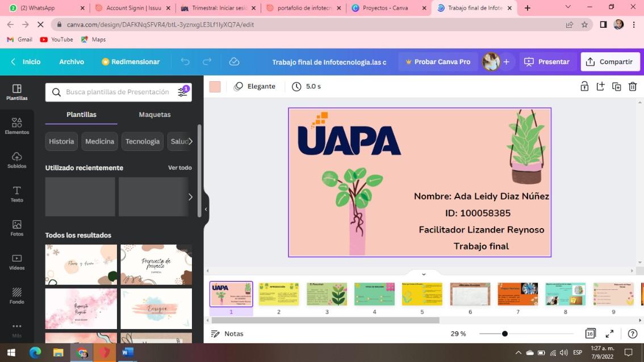Click the delete page trash icon

[633, 86]
